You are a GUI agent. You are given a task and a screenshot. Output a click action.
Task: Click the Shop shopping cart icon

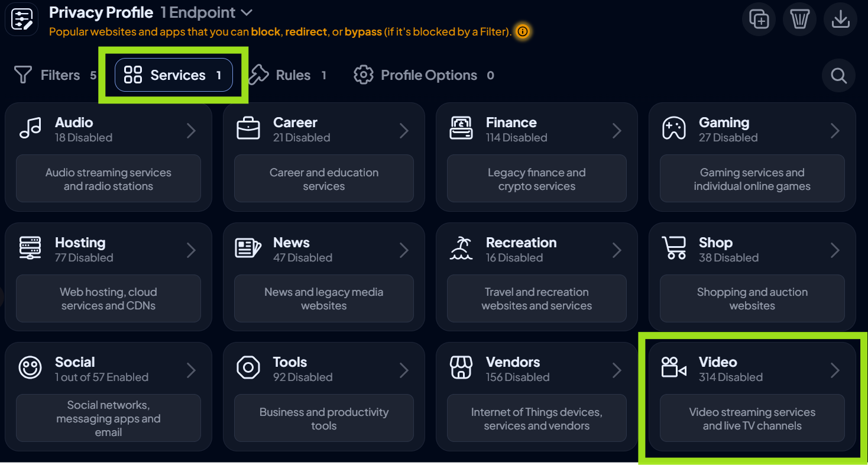click(675, 248)
